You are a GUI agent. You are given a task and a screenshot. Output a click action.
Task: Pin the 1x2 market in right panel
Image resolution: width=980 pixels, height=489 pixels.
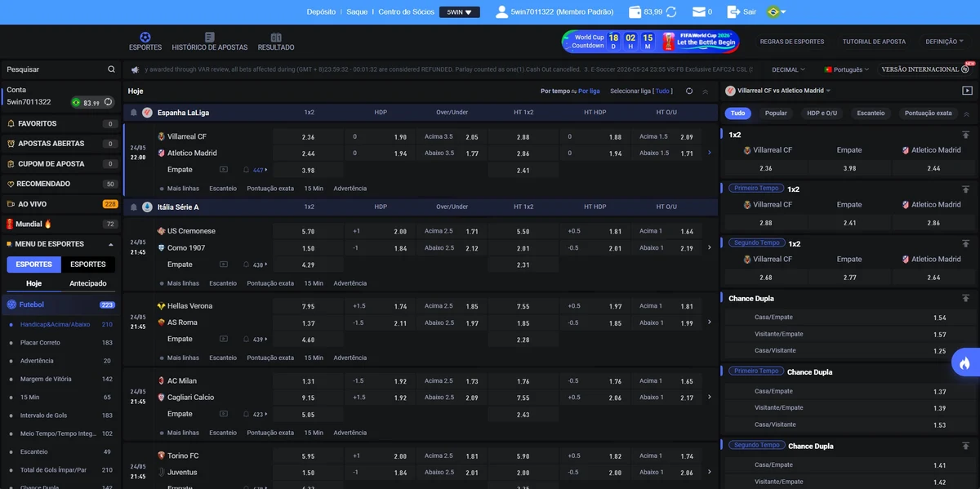(x=966, y=135)
